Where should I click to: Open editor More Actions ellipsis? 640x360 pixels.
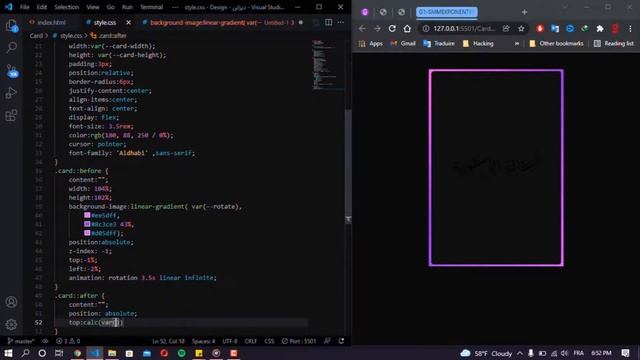(341, 22)
